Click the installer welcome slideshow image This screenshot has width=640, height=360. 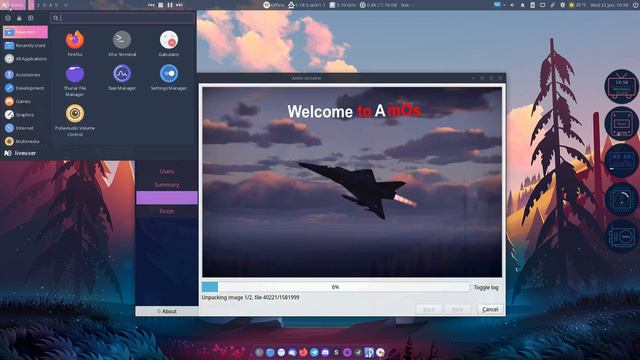pyautogui.click(x=352, y=182)
